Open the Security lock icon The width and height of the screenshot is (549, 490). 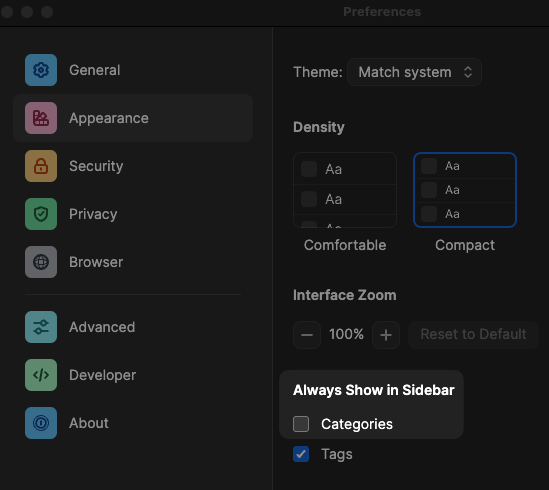pyautogui.click(x=41, y=166)
